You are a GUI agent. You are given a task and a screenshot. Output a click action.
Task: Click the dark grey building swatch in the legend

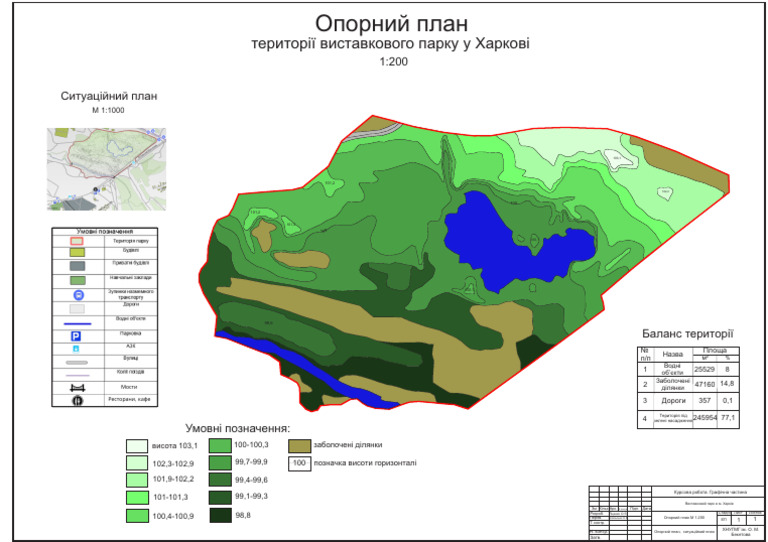(x=77, y=266)
